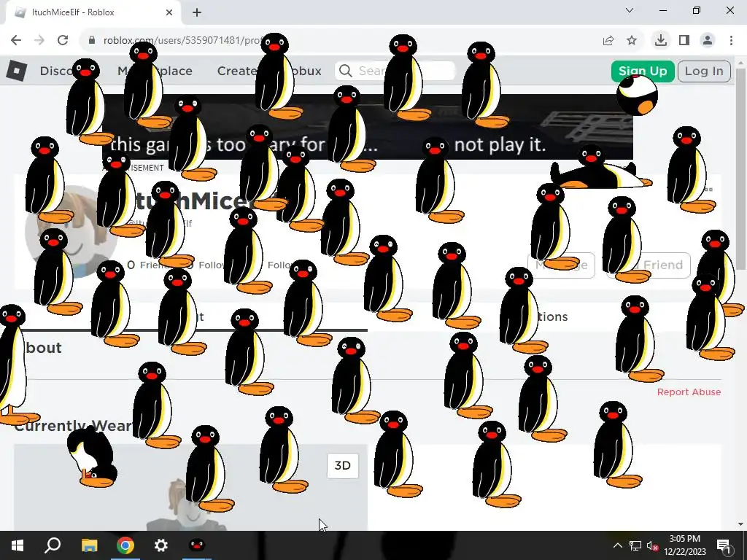747x560 pixels.
Task: Click the page vertical scrollbar
Action: (x=740, y=169)
